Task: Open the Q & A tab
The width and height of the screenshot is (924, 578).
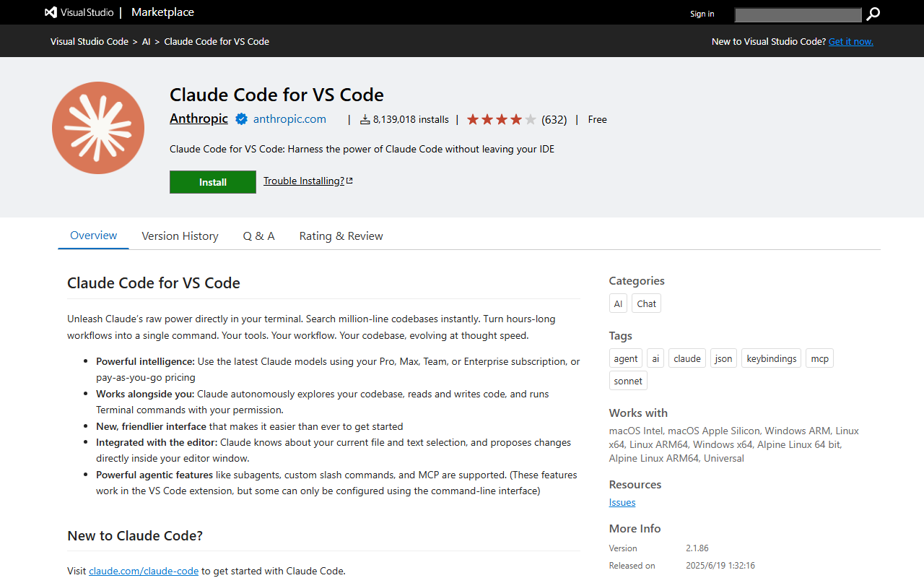Action: (x=258, y=236)
